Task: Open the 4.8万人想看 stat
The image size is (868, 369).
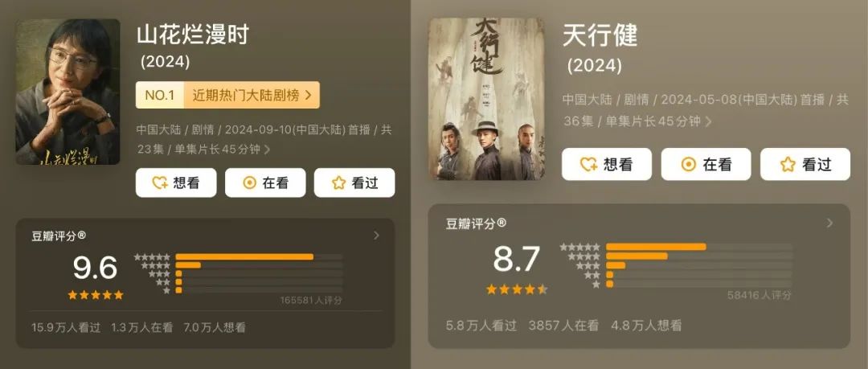Action: click(x=646, y=326)
